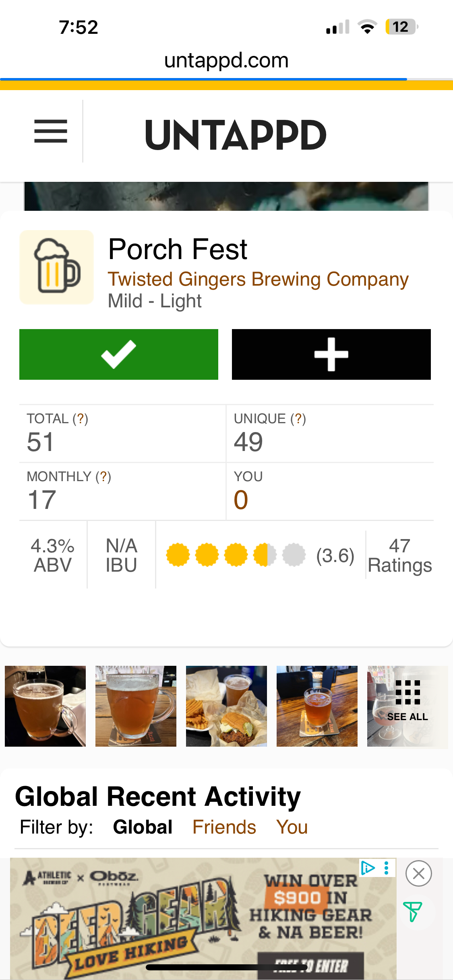The width and height of the screenshot is (453, 980).
Task: Show help for the UNIQUE stat
Action: tap(298, 419)
